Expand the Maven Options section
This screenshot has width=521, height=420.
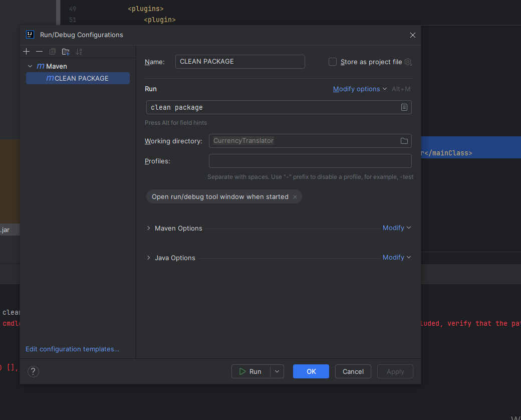(148, 228)
